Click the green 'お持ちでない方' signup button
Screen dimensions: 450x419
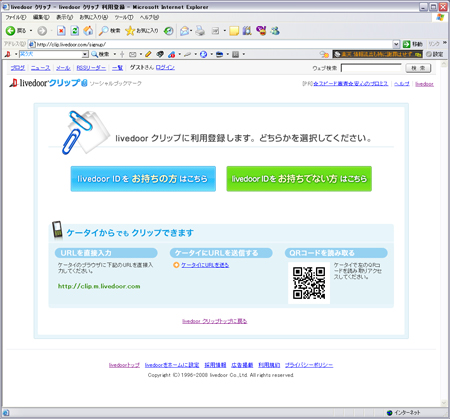tap(299, 179)
